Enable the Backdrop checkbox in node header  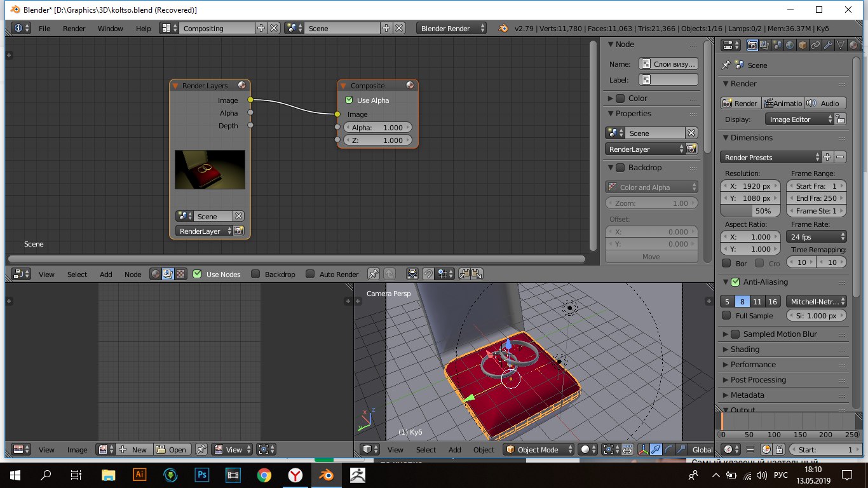pos(255,274)
